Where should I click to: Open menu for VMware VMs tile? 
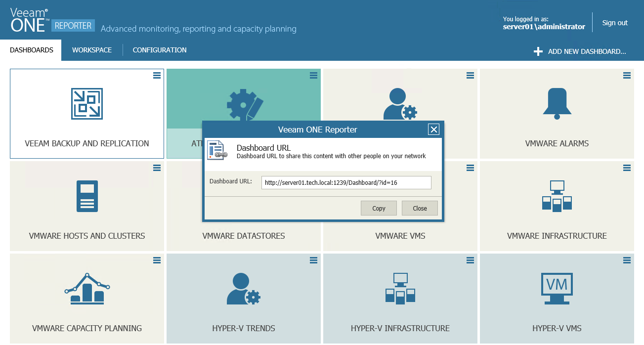point(470,168)
